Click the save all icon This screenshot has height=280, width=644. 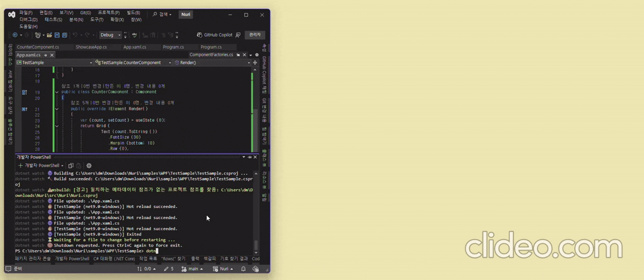click(x=64, y=35)
